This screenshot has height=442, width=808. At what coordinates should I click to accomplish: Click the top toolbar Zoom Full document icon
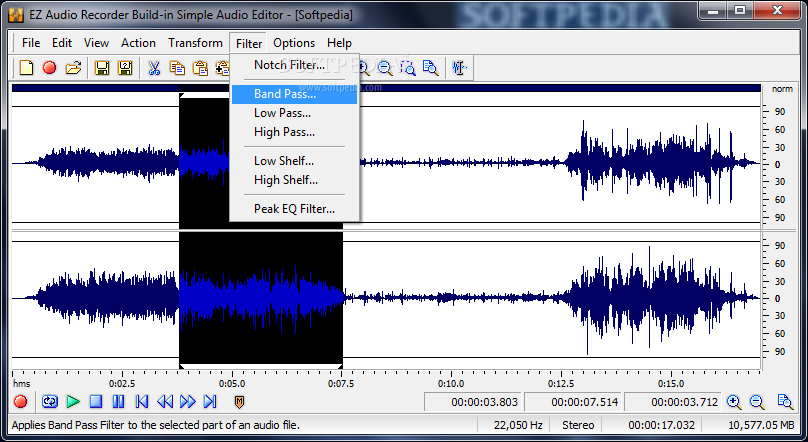430,67
